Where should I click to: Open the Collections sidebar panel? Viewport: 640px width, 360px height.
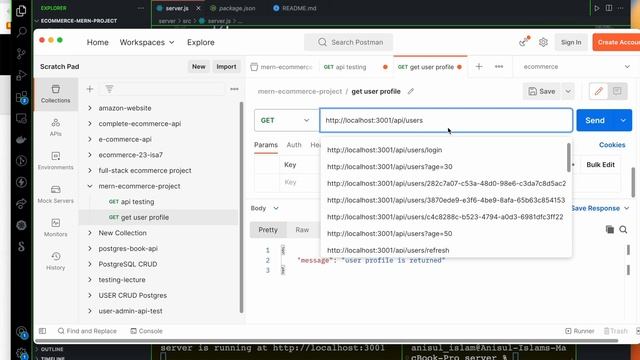click(56, 94)
